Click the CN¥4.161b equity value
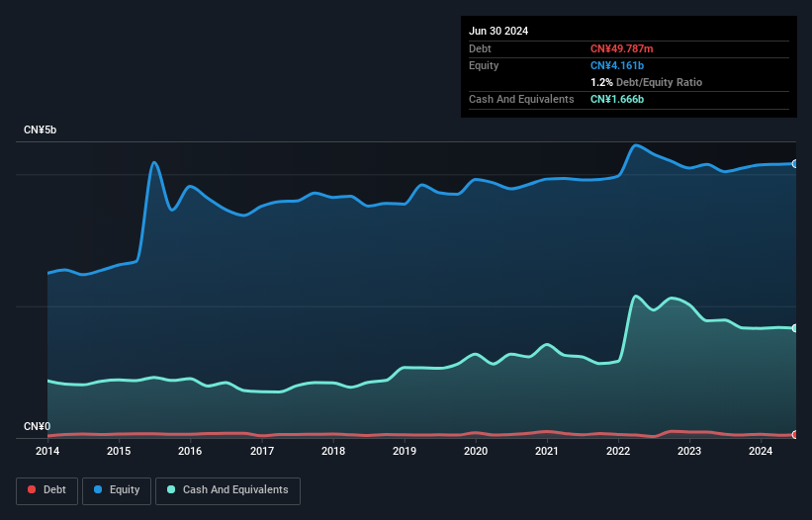The width and height of the screenshot is (812, 520). tap(617, 65)
